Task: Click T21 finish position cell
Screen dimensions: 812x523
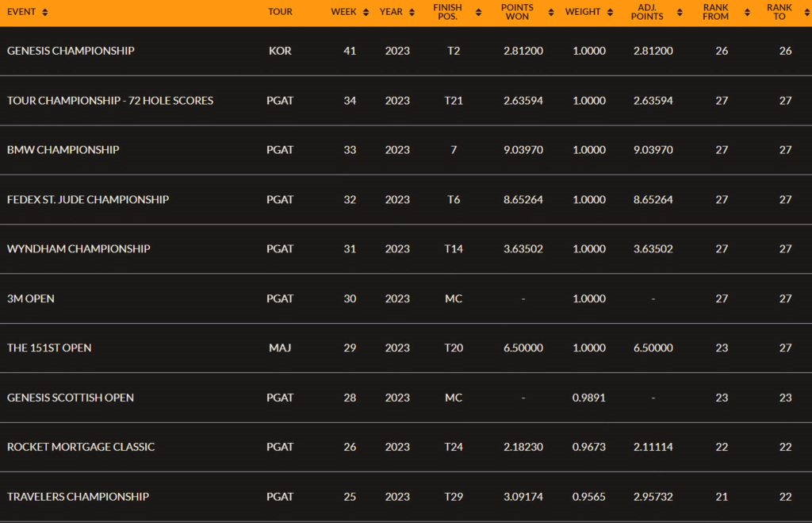Action: [454, 101]
